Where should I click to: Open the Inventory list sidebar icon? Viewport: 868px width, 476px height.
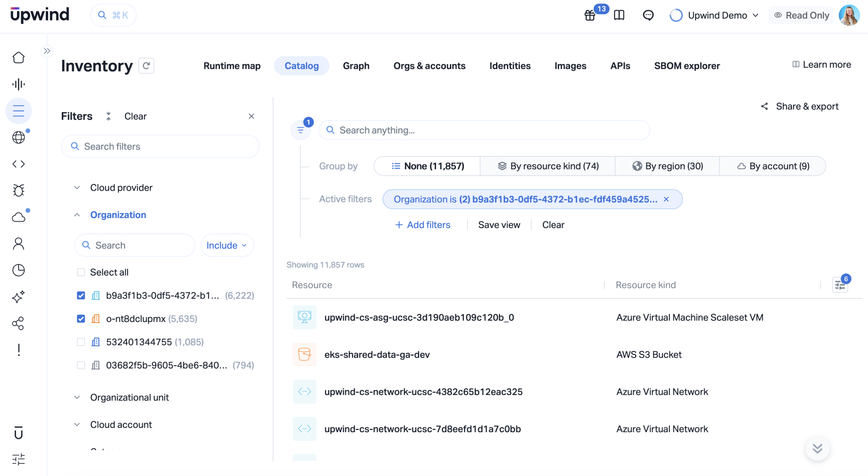(19, 111)
